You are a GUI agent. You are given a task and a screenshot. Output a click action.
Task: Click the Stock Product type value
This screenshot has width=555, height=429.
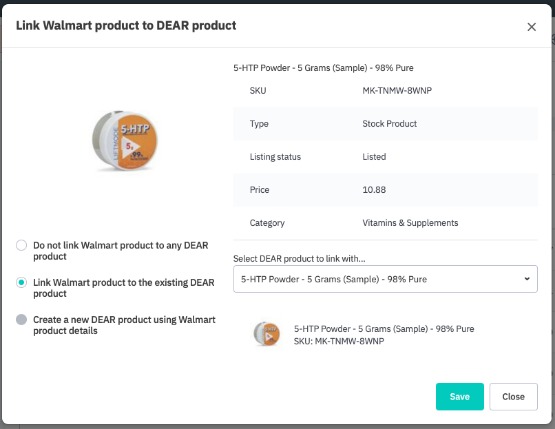click(x=389, y=124)
